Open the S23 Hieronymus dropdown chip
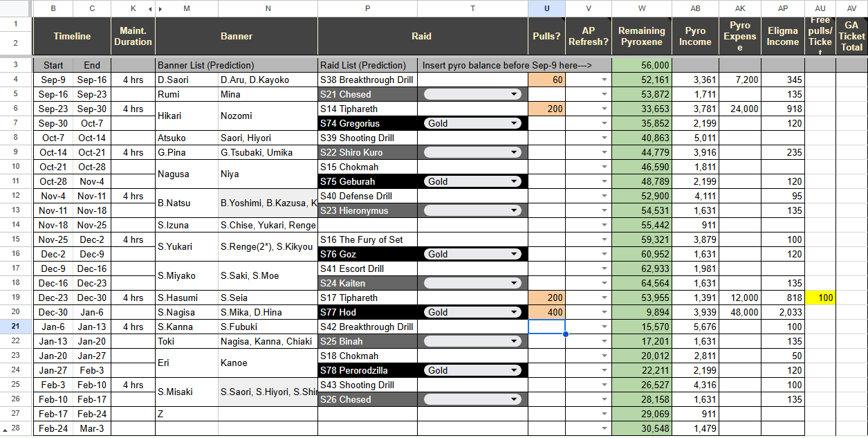 [x=472, y=210]
